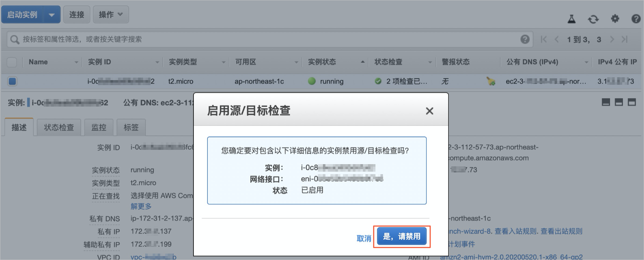Go to last page of results
The width and height of the screenshot is (644, 260).
624,39
